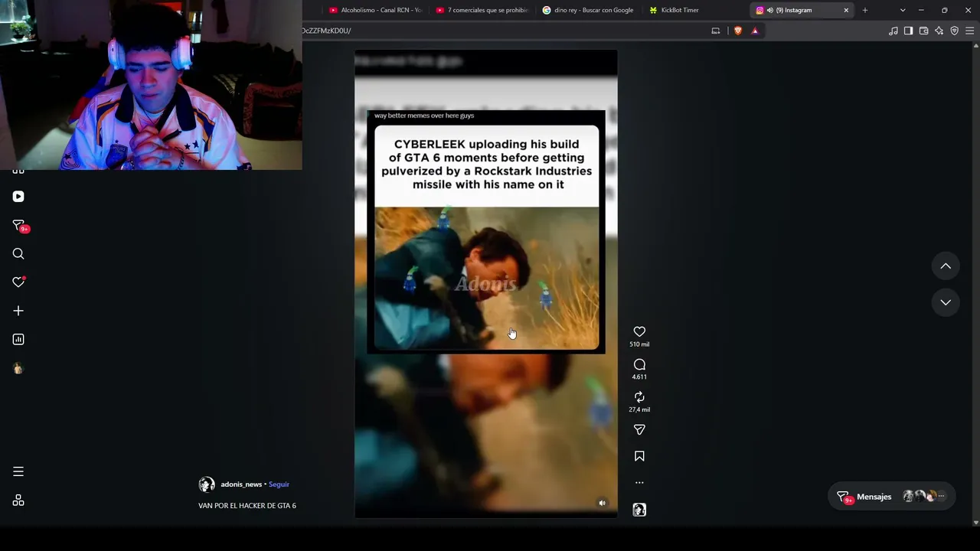Toggle the browser sidebar panel

pos(909,31)
